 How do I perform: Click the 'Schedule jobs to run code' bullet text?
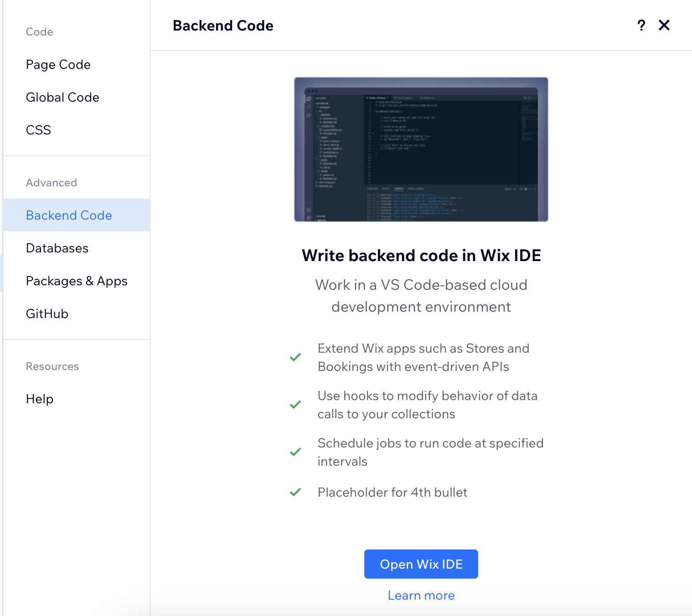431,452
